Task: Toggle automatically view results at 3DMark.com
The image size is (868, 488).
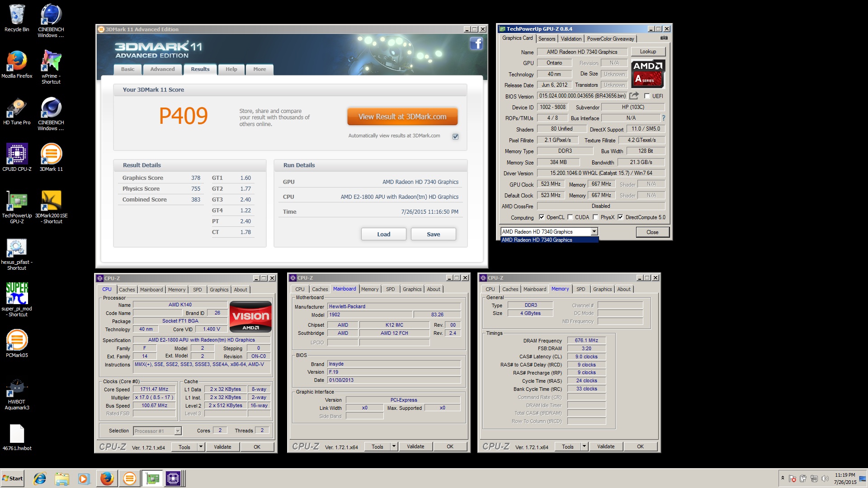Action: click(455, 136)
